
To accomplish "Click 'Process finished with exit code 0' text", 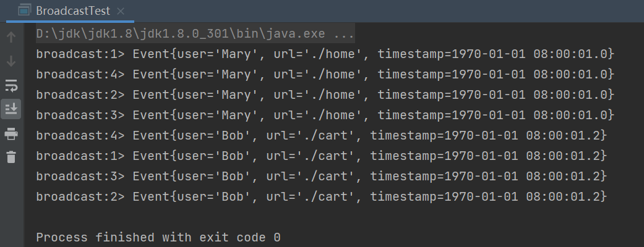I will (x=158, y=237).
